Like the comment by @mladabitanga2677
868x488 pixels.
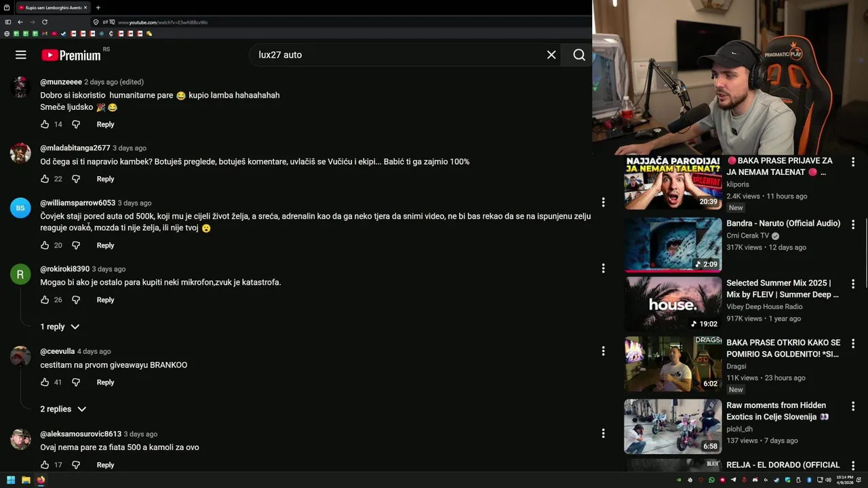[x=45, y=179]
